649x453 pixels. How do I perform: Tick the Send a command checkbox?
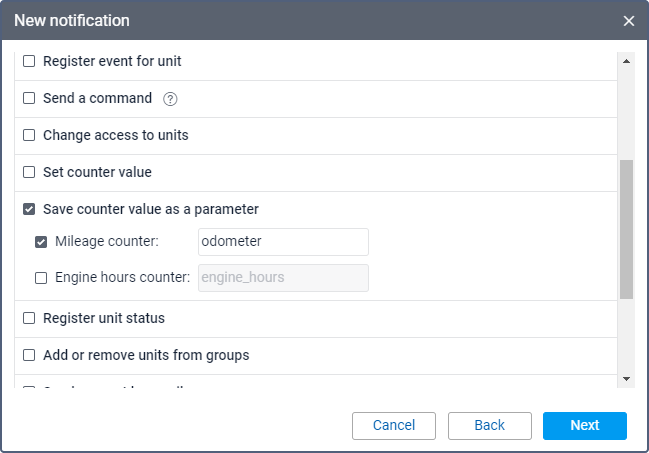click(x=29, y=99)
